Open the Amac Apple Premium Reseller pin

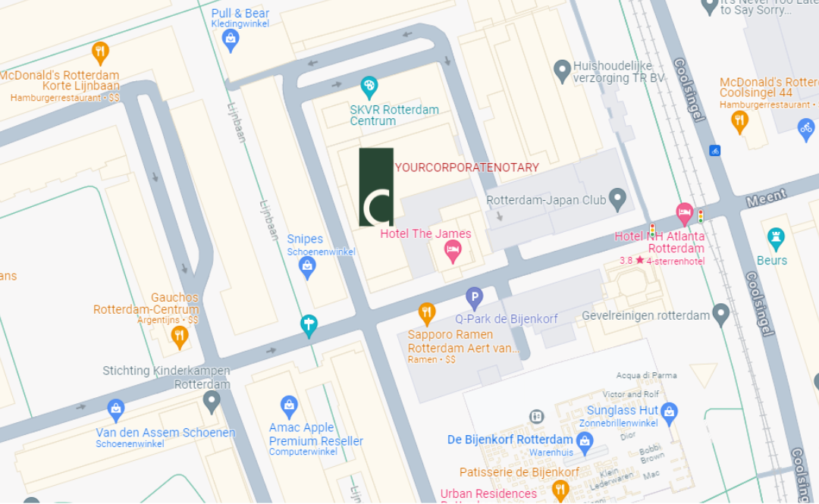click(289, 407)
